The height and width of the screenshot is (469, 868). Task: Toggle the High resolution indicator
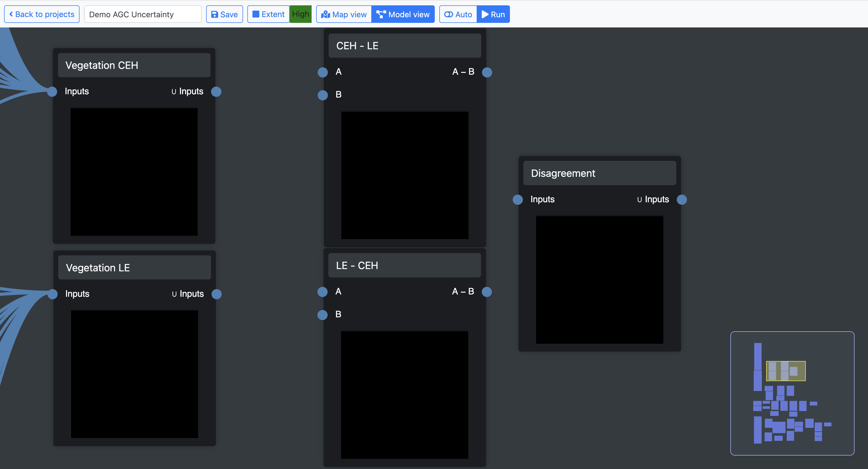point(300,14)
